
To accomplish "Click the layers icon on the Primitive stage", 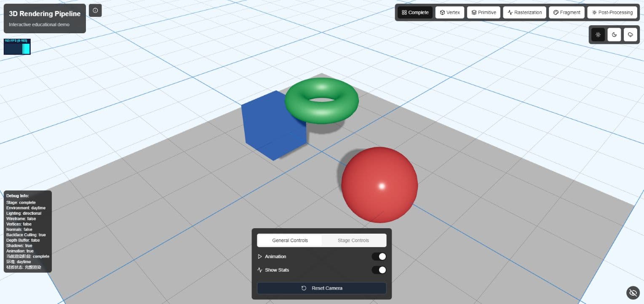I will pyautogui.click(x=473, y=12).
